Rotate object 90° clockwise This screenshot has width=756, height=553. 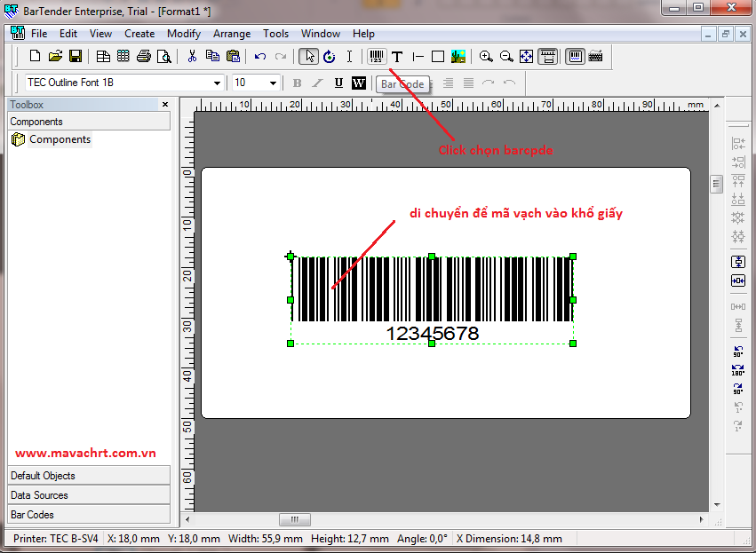point(738,388)
